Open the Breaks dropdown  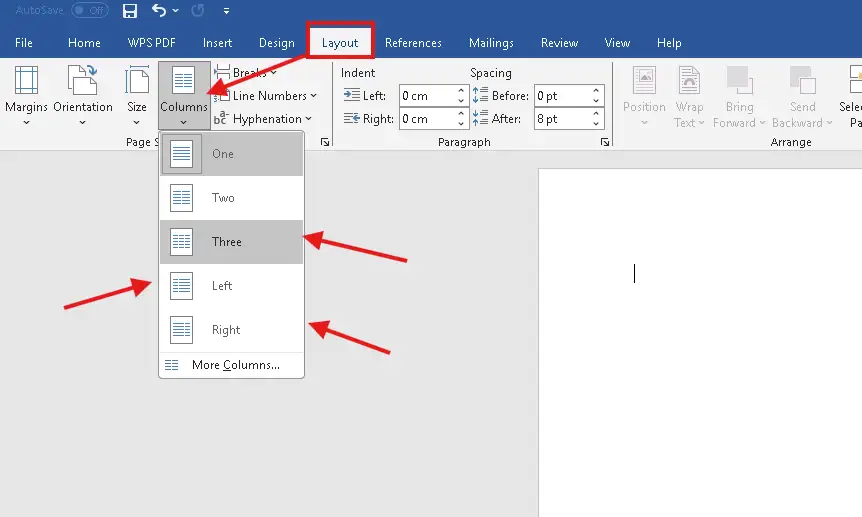point(246,73)
